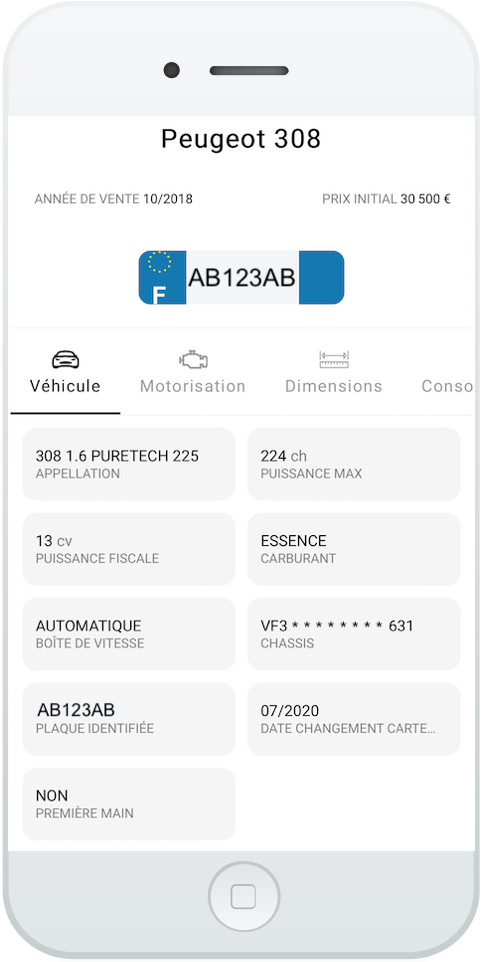Tap the ruler icon above Dimensions
Viewport: 483px width, 962px height.
pos(334,360)
